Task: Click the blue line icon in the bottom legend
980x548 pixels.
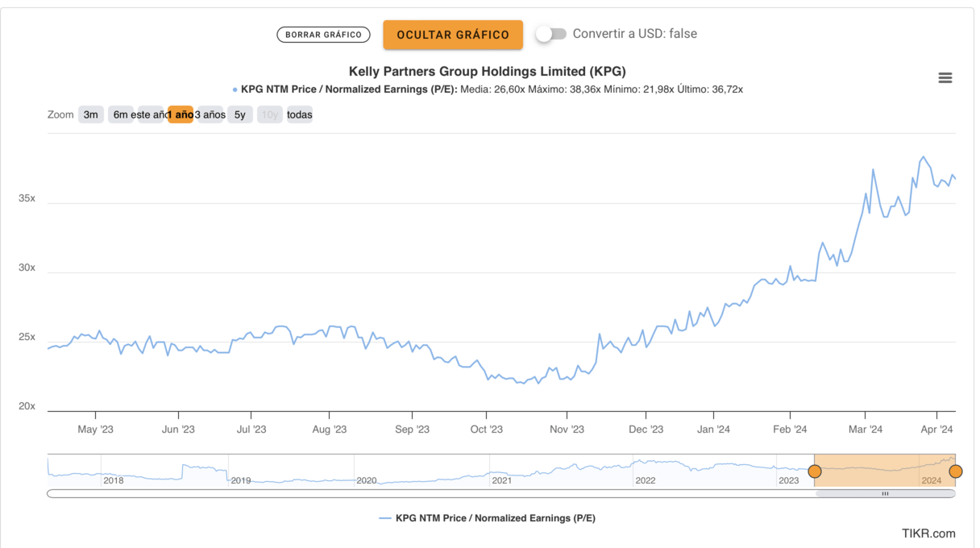Action: [x=385, y=518]
